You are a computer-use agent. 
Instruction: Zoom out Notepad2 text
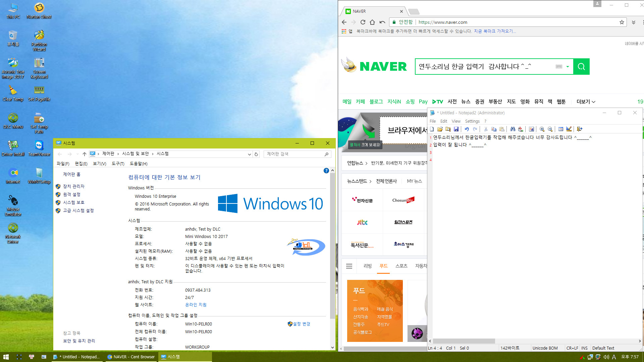point(550,129)
